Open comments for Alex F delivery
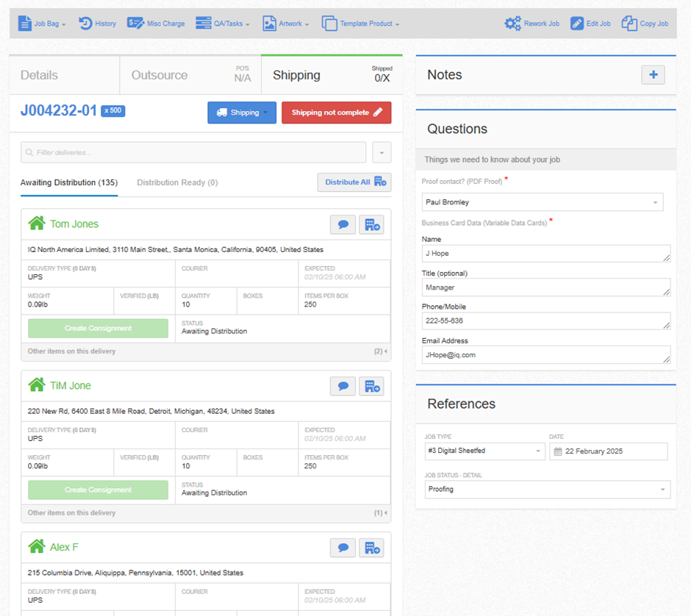 [x=343, y=548]
